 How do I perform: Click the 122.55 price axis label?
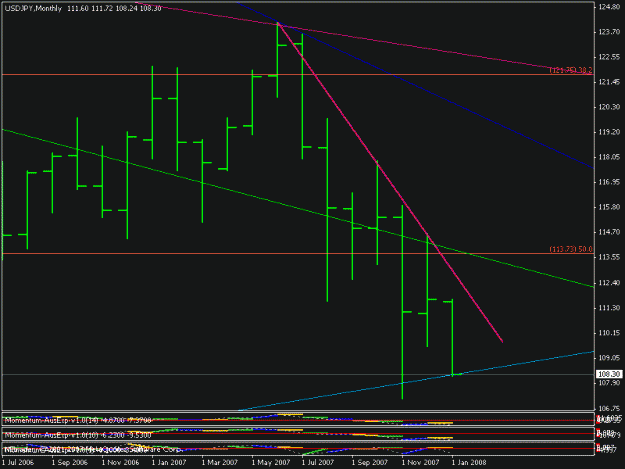tap(609, 57)
